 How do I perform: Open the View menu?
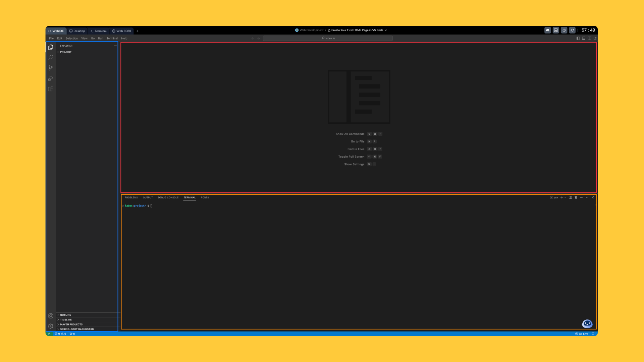[x=84, y=38]
